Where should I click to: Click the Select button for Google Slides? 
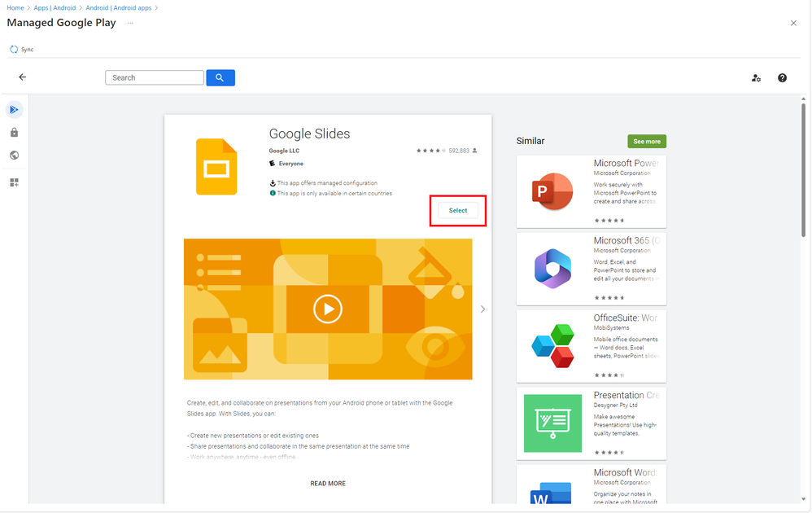coord(458,210)
